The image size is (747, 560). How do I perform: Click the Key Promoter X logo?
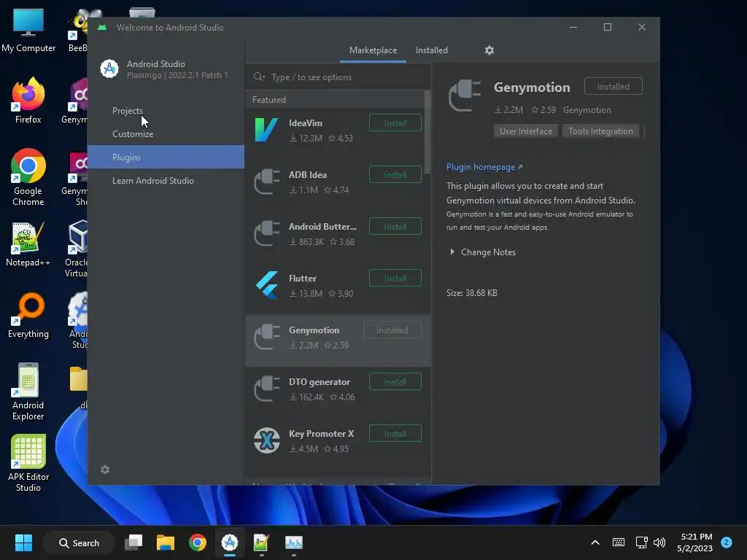267,440
